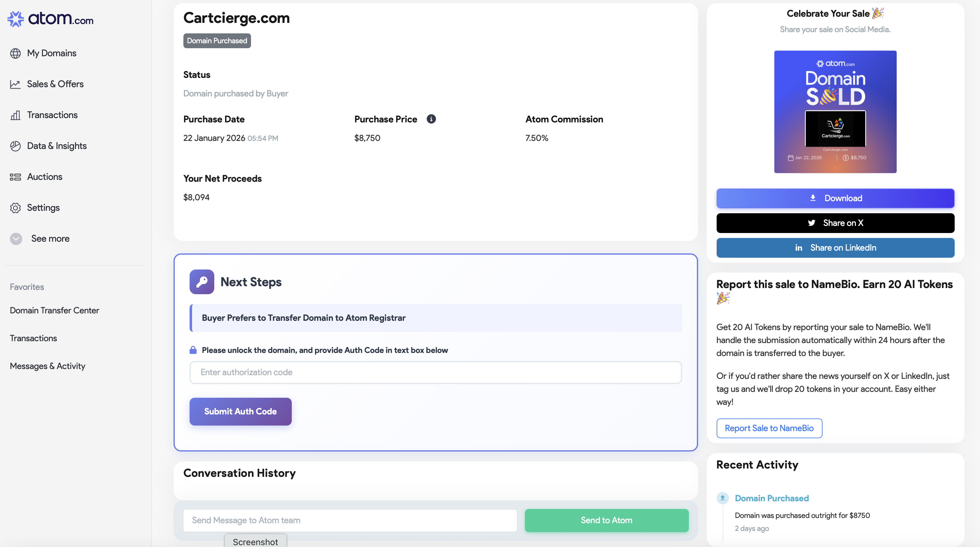The height and width of the screenshot is (547, 980).
Task: Click the Purchase Price info icon
Action: point(431,119)
